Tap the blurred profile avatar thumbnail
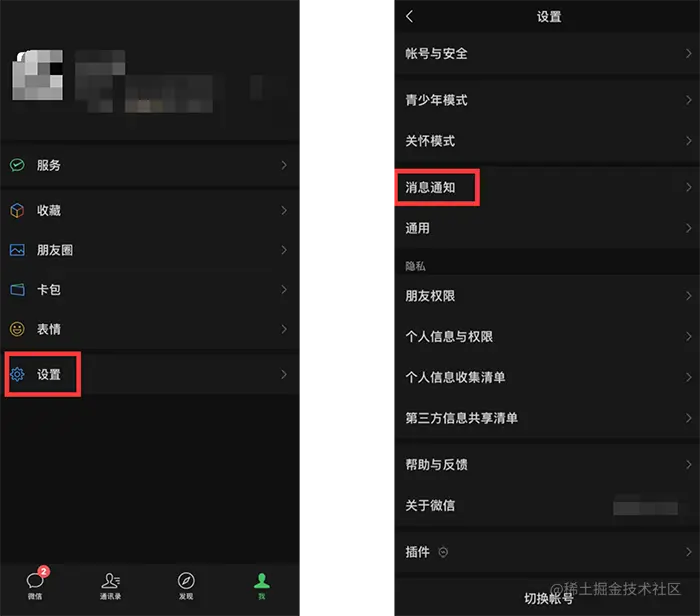 38,75
